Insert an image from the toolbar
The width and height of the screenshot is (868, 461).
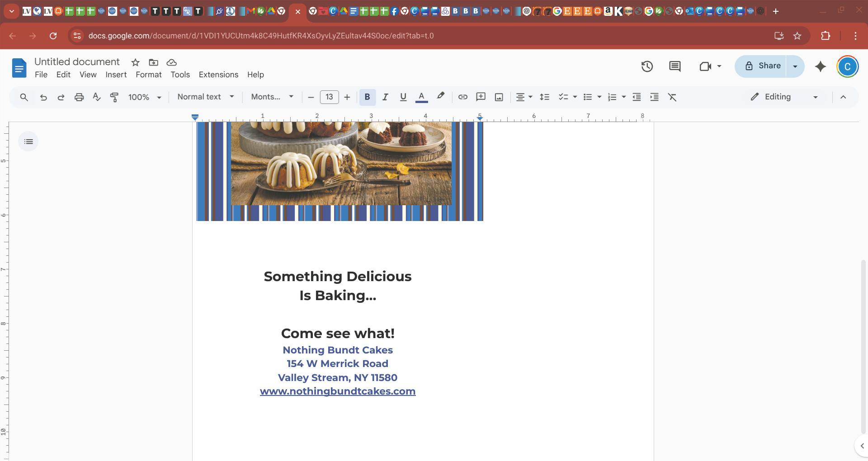(x=499, y=97)
